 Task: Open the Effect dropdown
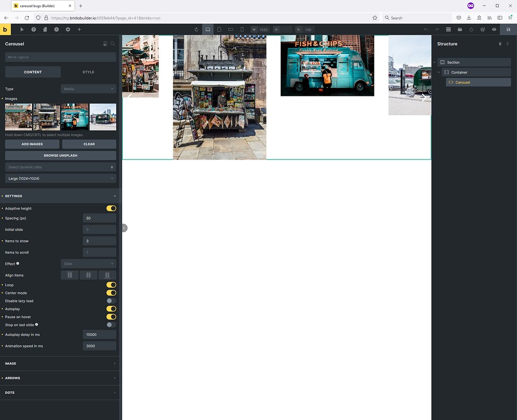(88, 263)
